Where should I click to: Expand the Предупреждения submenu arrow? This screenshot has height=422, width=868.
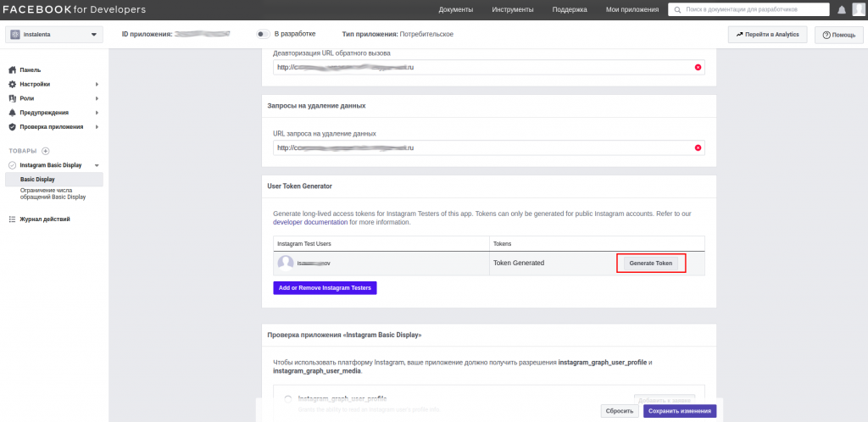[97, 112]
